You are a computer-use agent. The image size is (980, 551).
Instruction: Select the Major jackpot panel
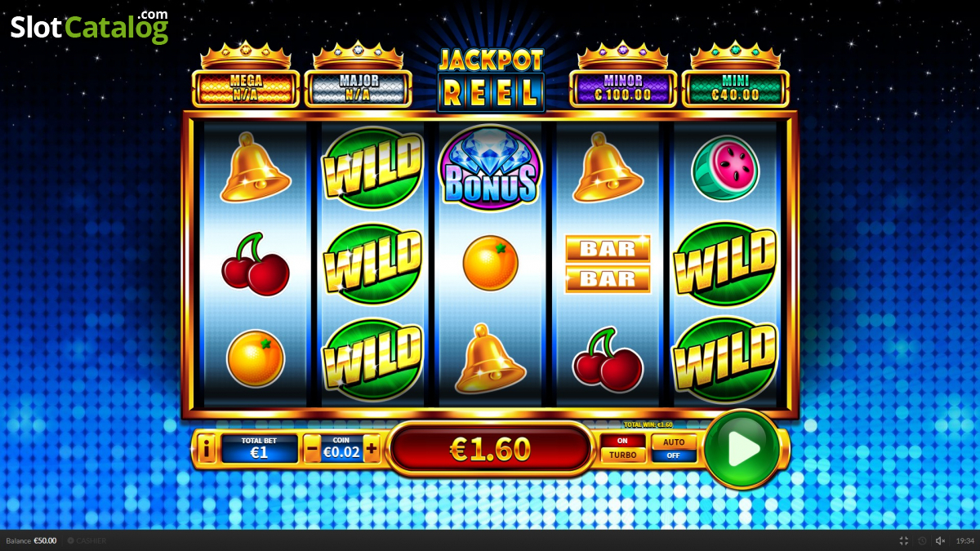coord(359,88)
